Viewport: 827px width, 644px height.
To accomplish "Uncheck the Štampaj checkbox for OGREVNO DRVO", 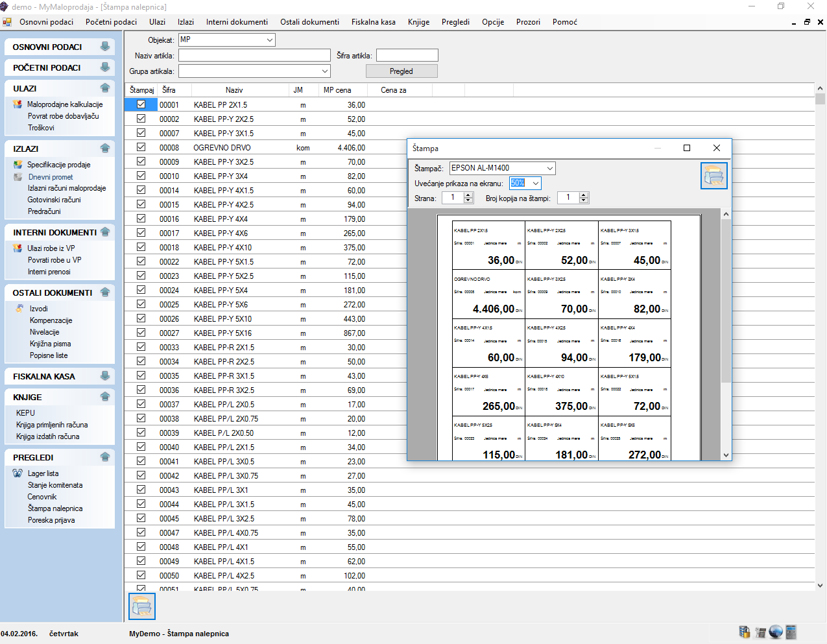I will pyautogui.click(x=141, y=147).
